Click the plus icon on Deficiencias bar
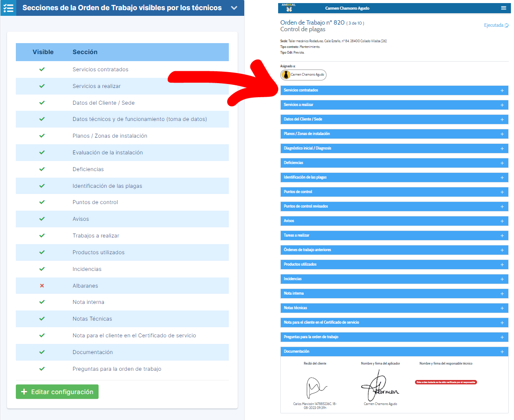 (x=502, y=163)
